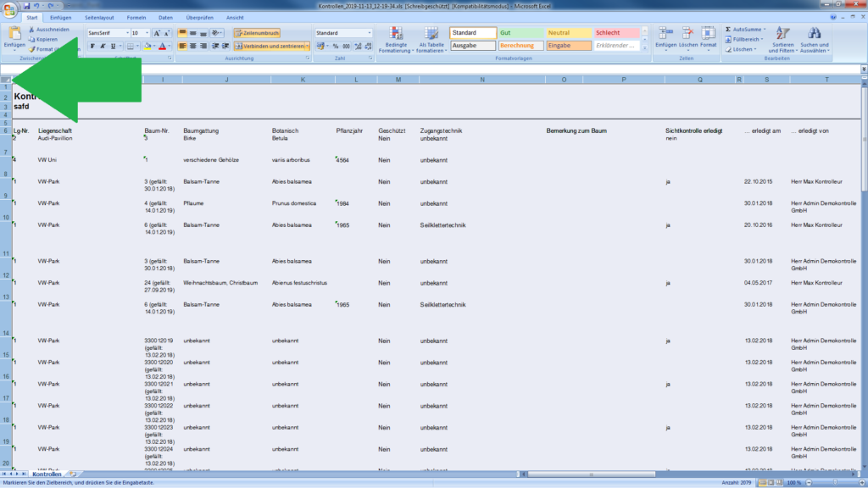This screenshot has width=868, height=488.
Task: Open the Seitenlayout ribbon tab
Action: pos(100,17)
